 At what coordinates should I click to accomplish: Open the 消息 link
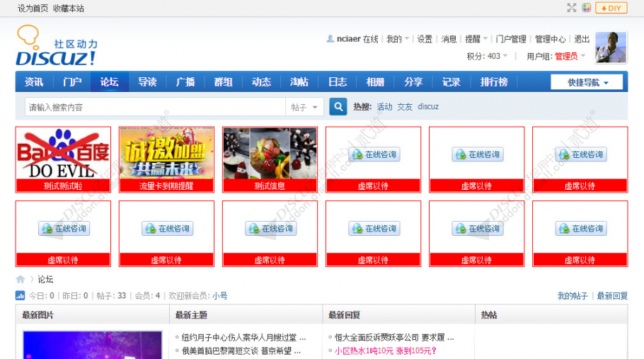(x=449, y=39)
